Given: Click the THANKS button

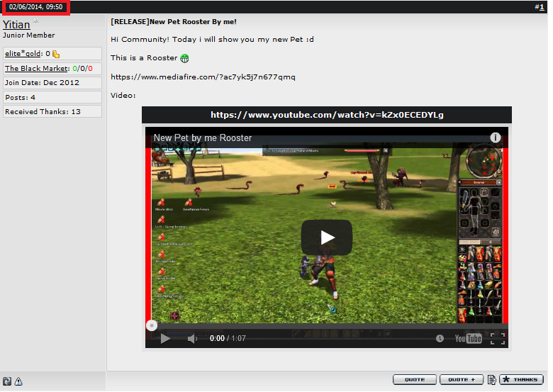Looking at the screenshot, I should [521, 380].
